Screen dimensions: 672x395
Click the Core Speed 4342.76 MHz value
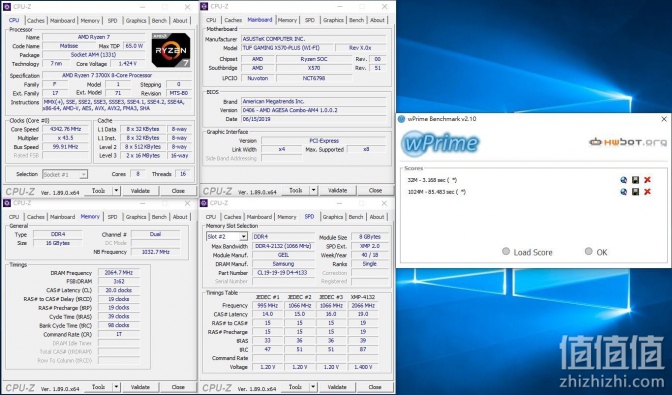click(x=65, y=129)
